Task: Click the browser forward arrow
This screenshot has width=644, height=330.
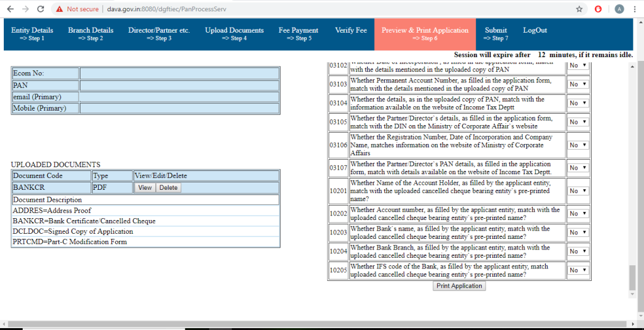Action: (25, 9)
